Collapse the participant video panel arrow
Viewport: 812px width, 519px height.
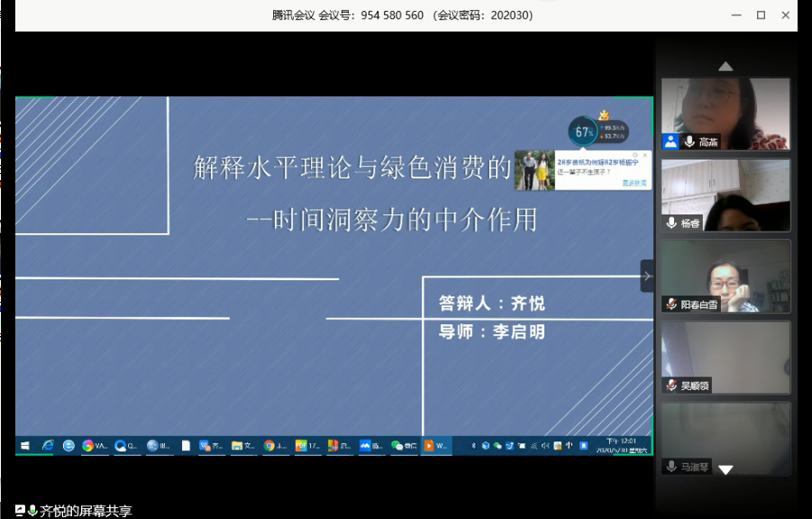(x=647, y=276)
